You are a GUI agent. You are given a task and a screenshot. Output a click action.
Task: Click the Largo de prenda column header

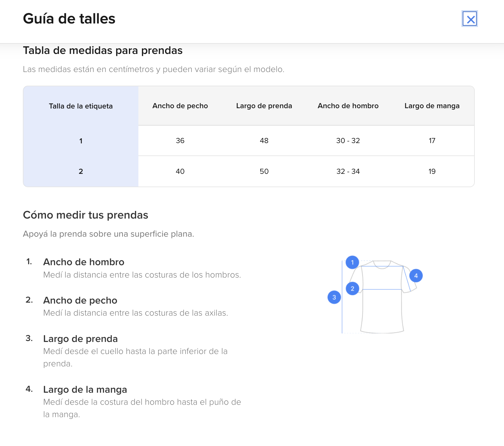[x=264, y=106]
